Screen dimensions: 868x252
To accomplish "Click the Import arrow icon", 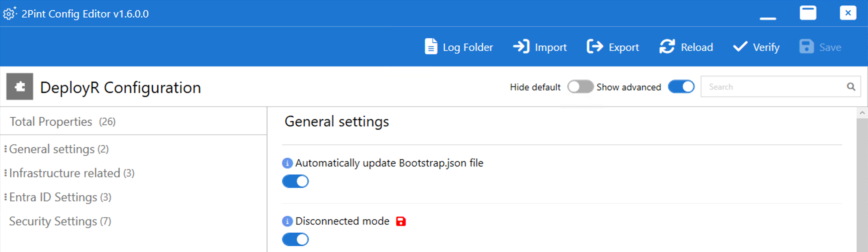I will coord(521,47).
